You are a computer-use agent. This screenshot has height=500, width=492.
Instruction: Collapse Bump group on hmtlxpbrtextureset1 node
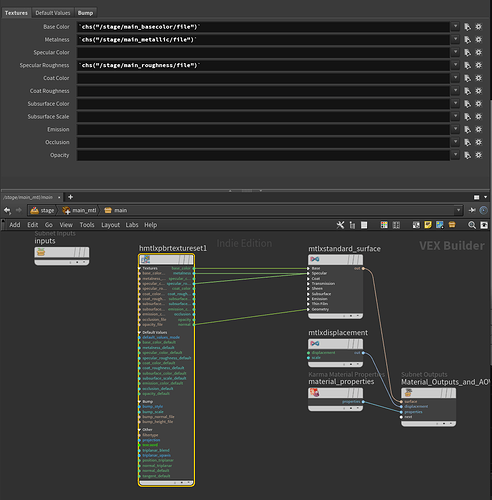140,402
